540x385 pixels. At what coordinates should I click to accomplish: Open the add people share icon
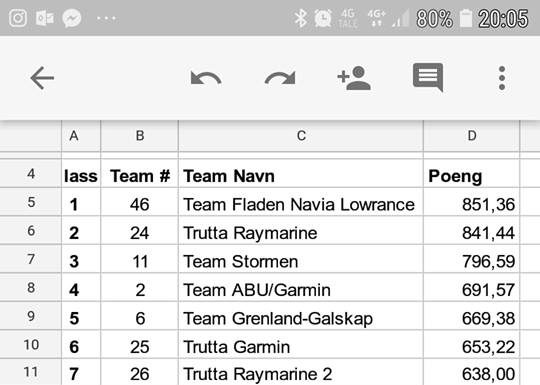354,78
